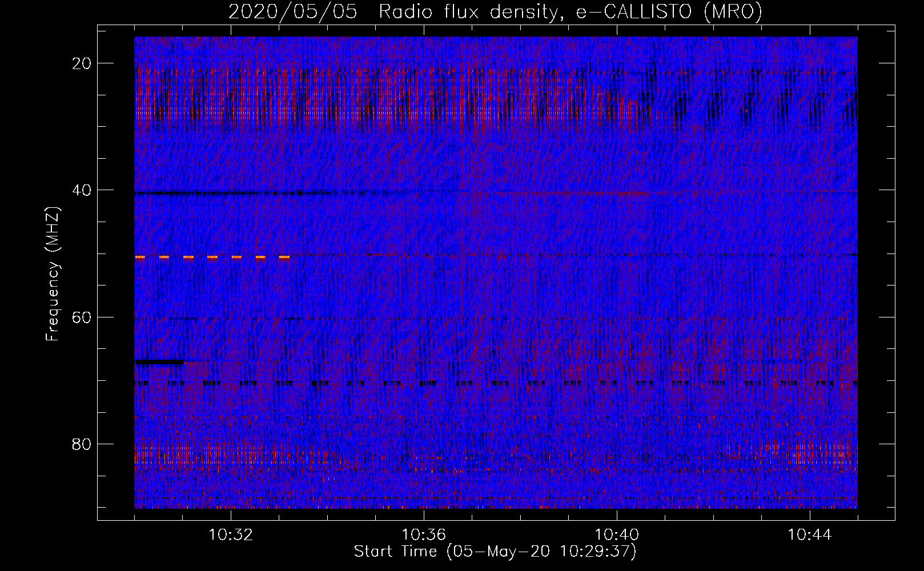
Task: Click the solid black bar near 67 MHz
Action: click(x=159, y=362)
